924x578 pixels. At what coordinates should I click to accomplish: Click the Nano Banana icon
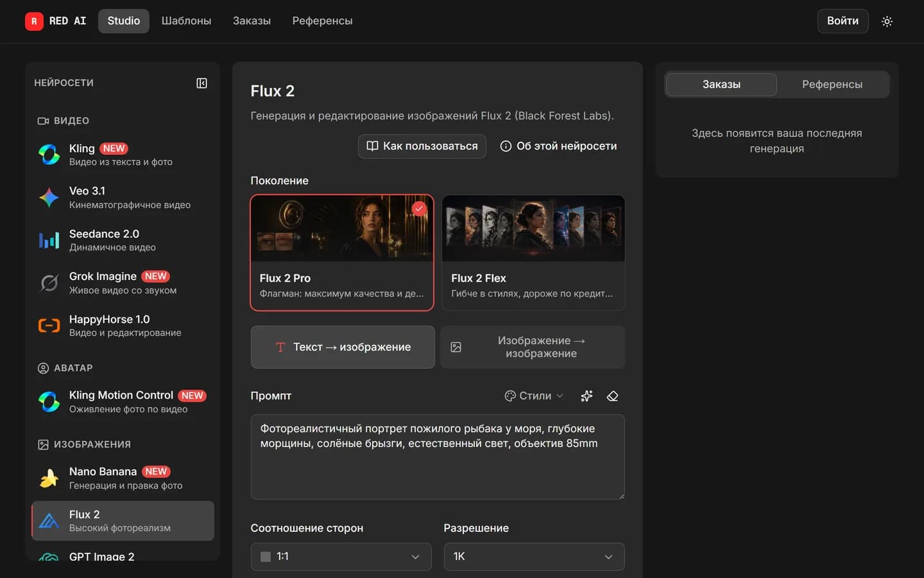tap(49, 478)
